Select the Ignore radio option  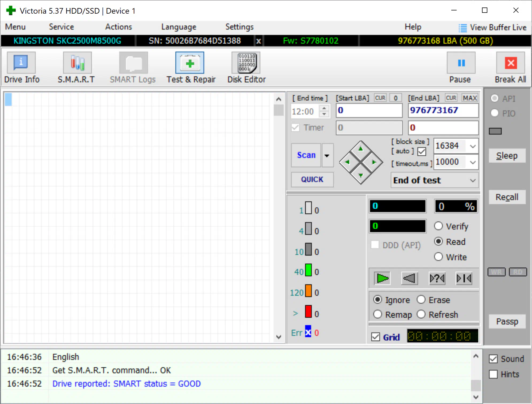[377, 299]
